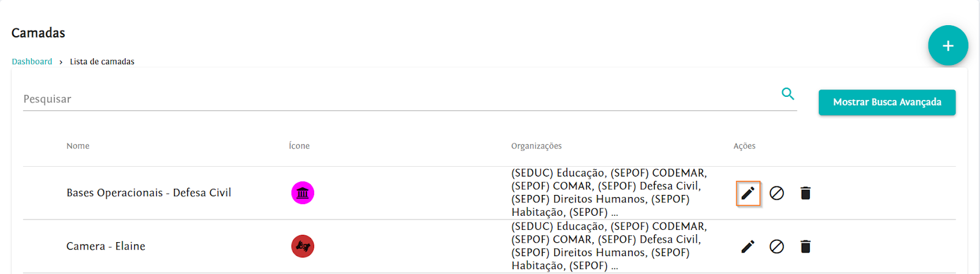Edit the Camera - Elaine layer
The height and width of the screenshot is (274, 980).
(748, 246)
